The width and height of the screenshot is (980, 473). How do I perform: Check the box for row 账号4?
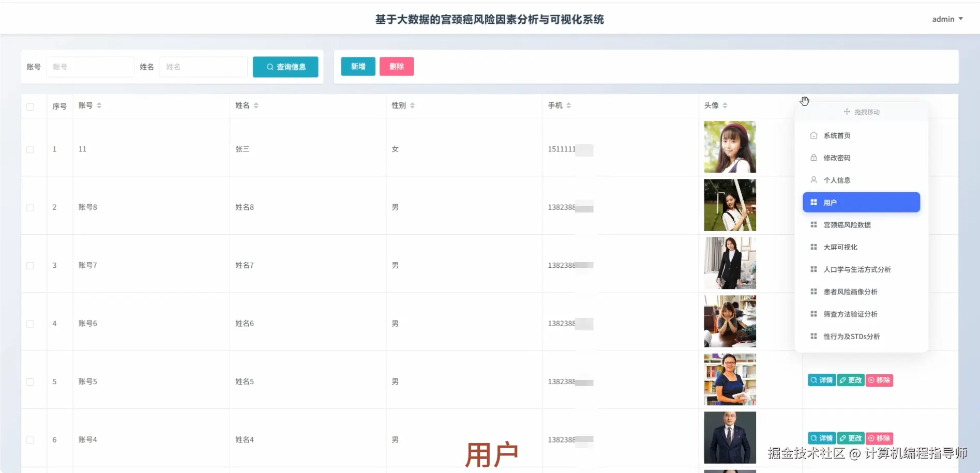click(x=30, y=440)
